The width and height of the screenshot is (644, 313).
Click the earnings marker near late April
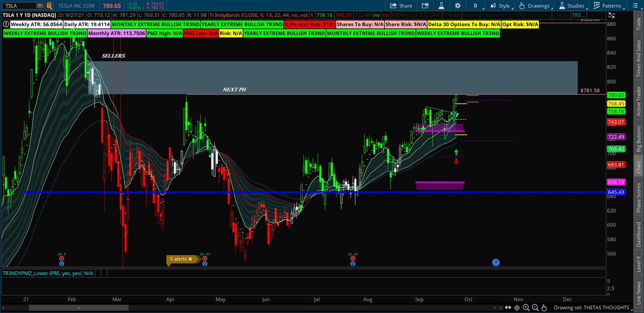coord(204,258)
